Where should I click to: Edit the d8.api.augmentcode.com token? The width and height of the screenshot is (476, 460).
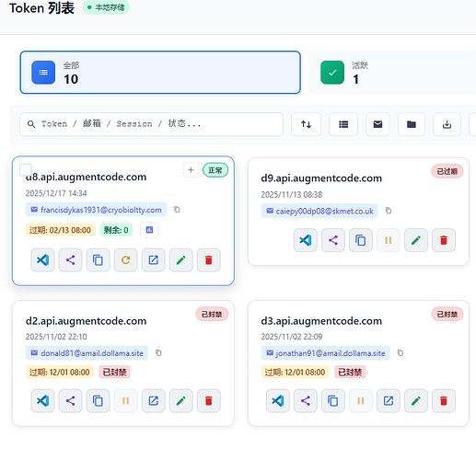point(180,260)
